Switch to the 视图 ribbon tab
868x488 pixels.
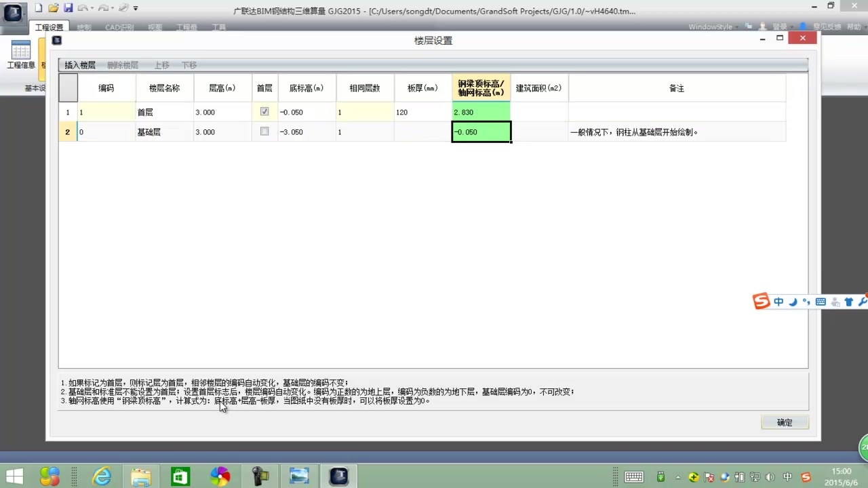155,28
